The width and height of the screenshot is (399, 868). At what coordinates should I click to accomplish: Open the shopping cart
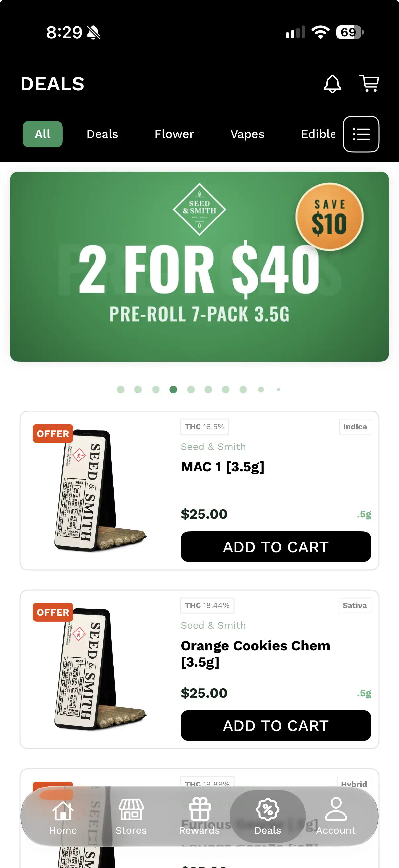pos(369,83)
